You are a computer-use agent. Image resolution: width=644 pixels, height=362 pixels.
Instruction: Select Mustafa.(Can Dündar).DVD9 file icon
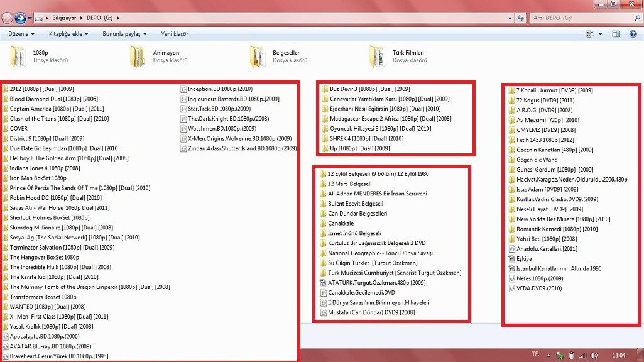(323, 312)
